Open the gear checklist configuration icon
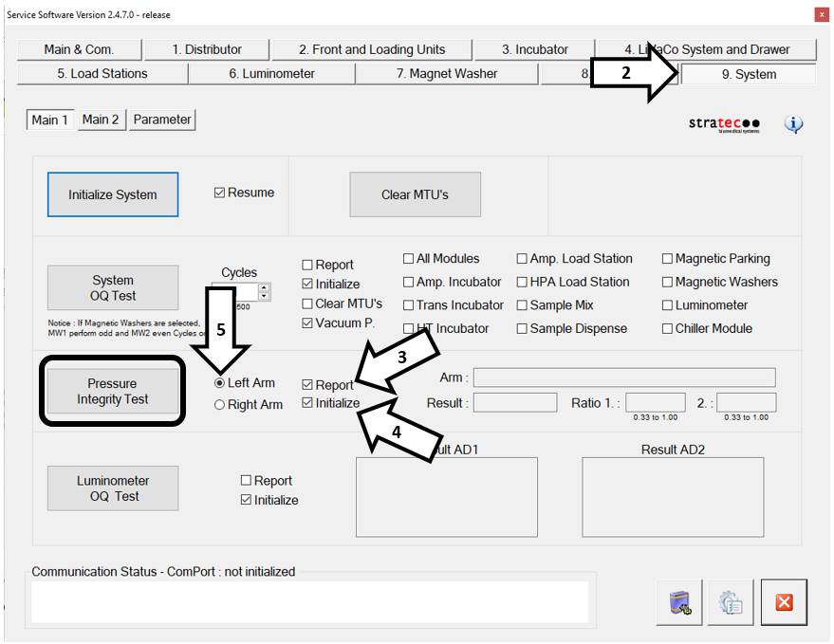Image resolution: width=834 pixels, height=644 pixels. [x=731, y=602]
